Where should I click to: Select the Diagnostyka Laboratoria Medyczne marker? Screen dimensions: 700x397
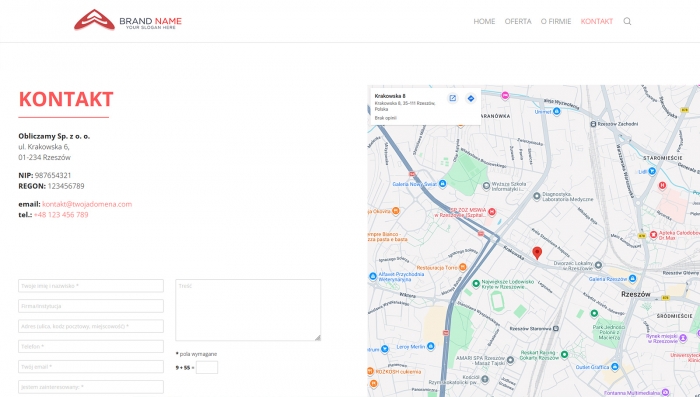click(537, 196)
